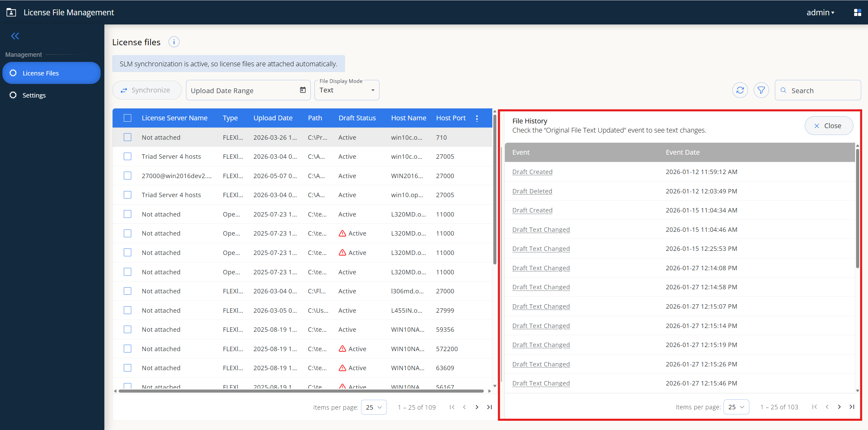The height and width of the screenshot is (430, 868).
Task: Change license files items per page
Action: (374, 407)
